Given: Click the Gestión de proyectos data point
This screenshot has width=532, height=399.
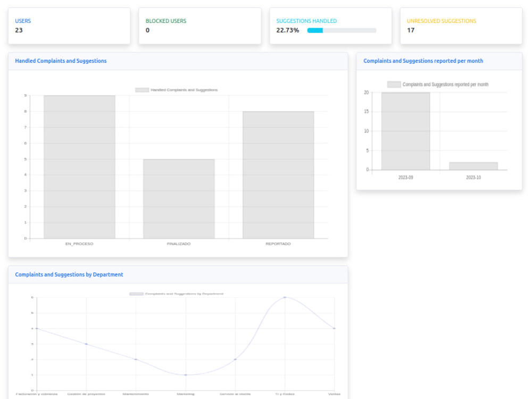Looking at the screenshot, I should (x=86, y=344).
